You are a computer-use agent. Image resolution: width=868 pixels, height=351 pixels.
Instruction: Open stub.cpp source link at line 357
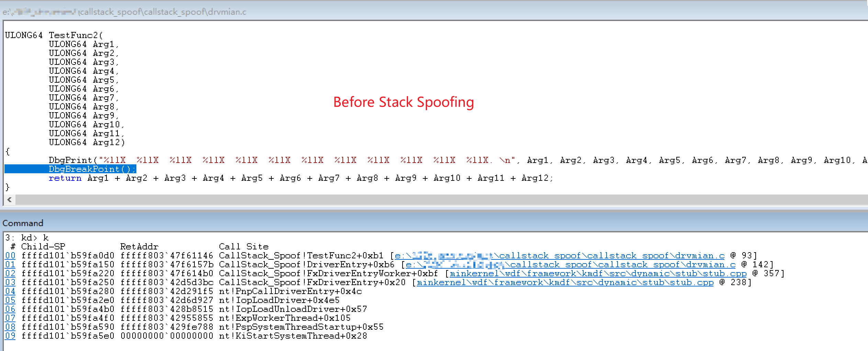pyautogui.click(x=598, y=273)
